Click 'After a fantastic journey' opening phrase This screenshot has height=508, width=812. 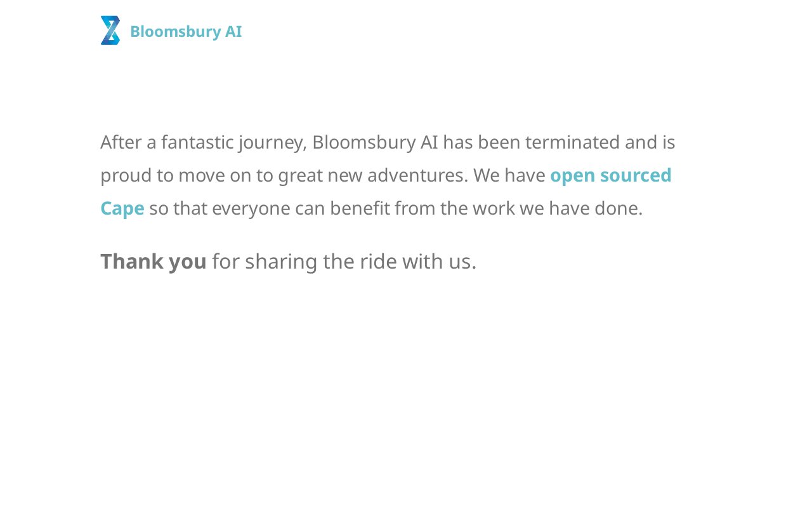pyautogui.click(x=204, y=142)
